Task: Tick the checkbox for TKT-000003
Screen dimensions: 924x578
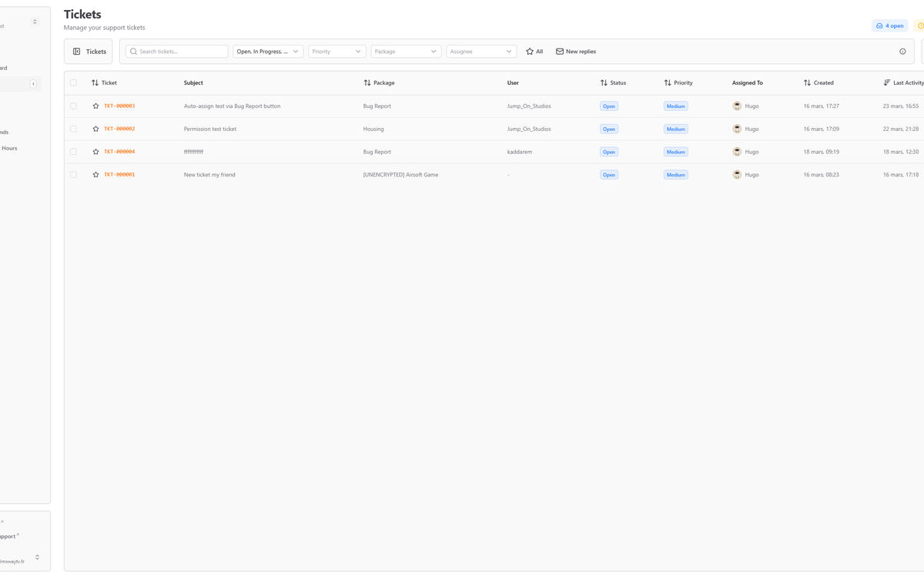Action: coord(73,106)
